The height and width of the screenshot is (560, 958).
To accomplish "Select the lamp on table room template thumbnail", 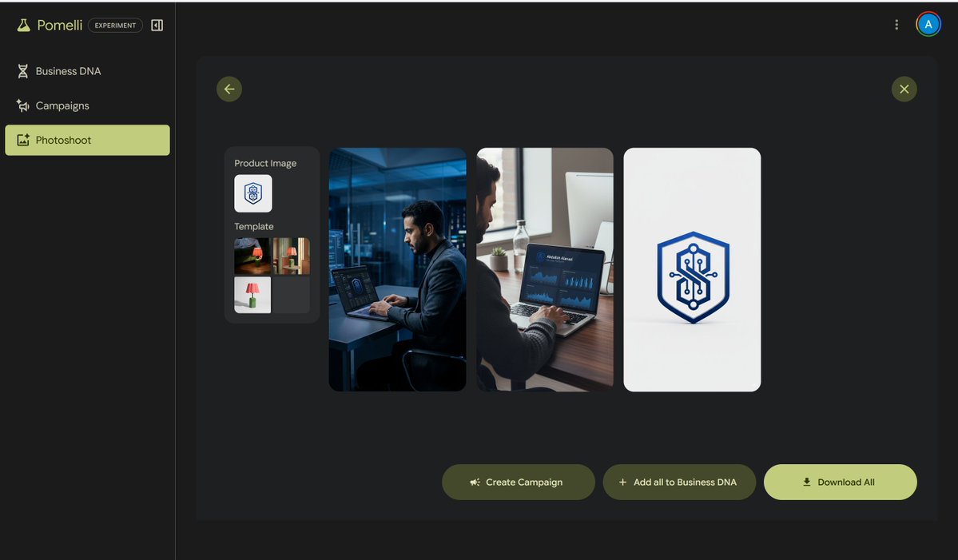I will tap(292, 256).
